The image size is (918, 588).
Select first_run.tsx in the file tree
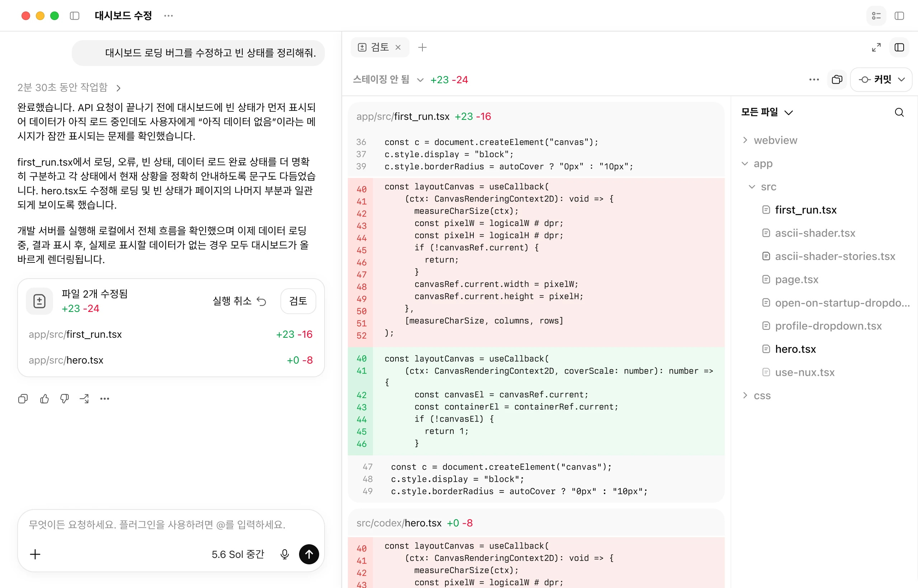coord(806,210)
